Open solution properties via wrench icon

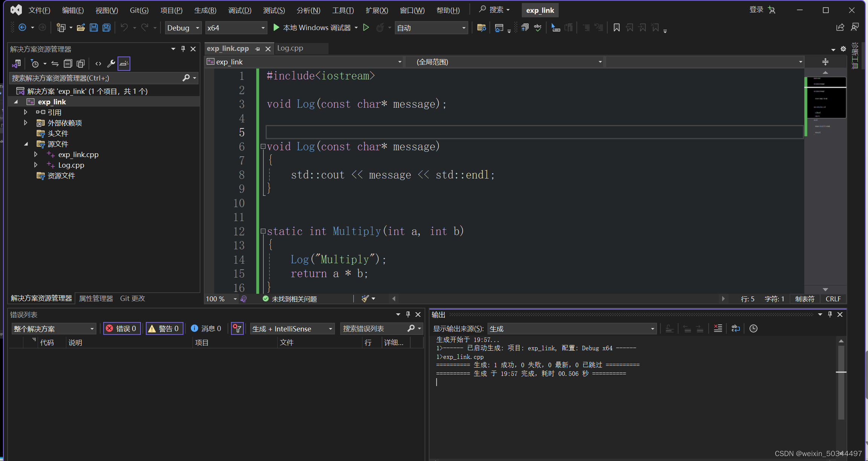[x=111, y=64]
